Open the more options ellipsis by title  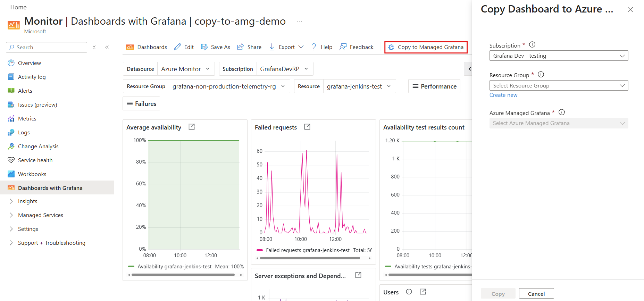(300, 22)
